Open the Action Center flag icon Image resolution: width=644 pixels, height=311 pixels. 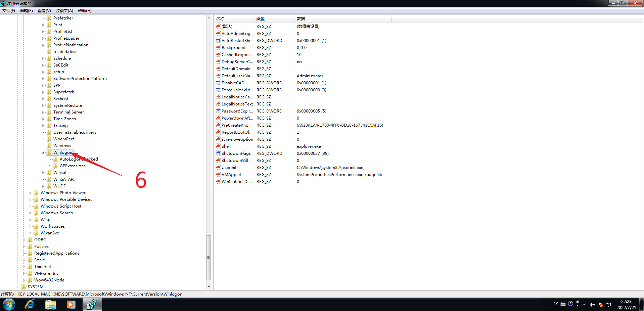(x=600, y=305)
